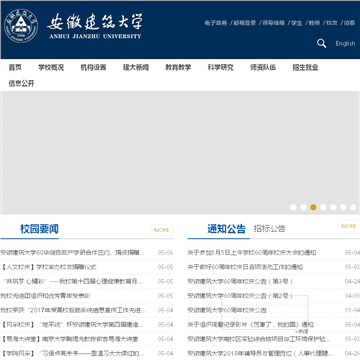Switch site language to English
This screenshot has width=360, height=360.
345,43
